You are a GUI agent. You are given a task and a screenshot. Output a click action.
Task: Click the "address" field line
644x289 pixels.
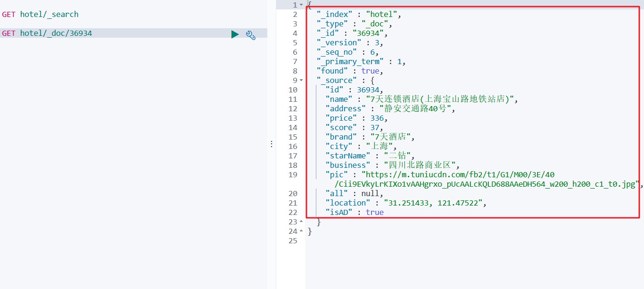tap(391, 108)
